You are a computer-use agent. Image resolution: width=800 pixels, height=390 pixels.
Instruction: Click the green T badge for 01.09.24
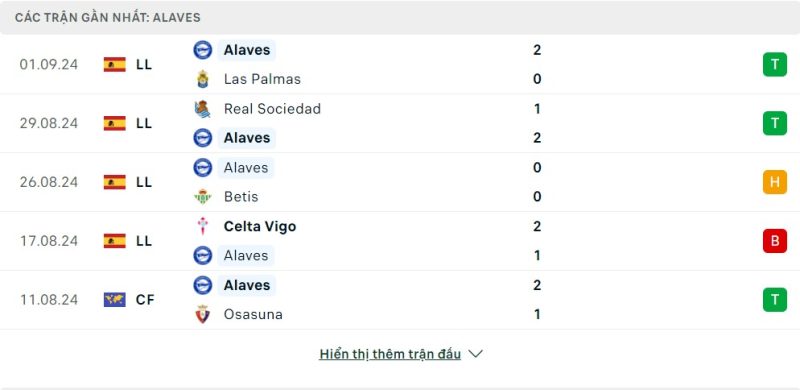(x=774, y=64)
